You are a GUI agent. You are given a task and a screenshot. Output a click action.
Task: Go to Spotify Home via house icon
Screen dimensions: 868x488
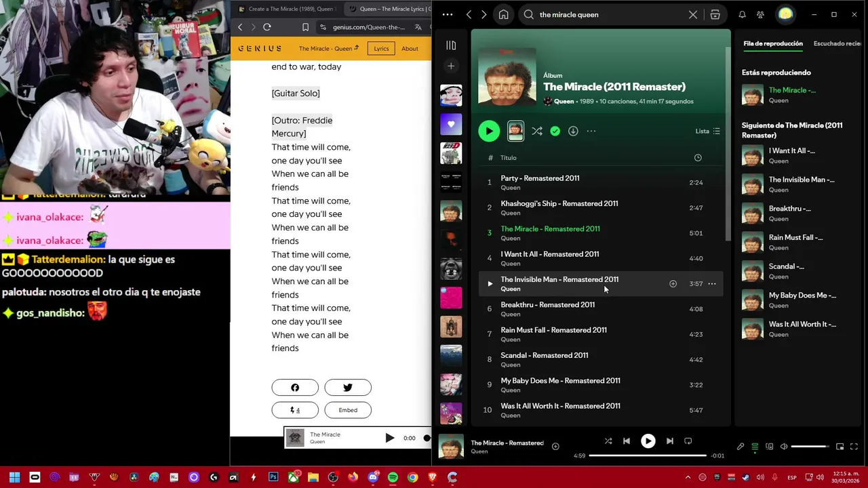(x=503, y=14)
